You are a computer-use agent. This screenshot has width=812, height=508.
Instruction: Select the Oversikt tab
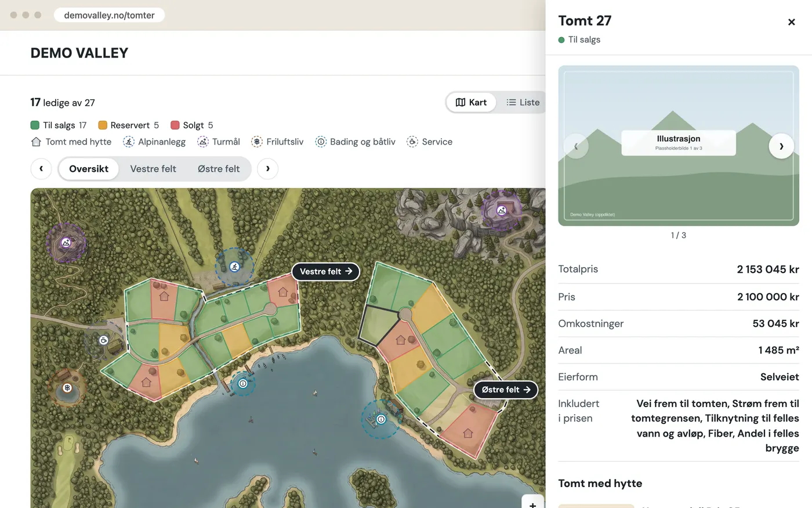pos(89,169)
